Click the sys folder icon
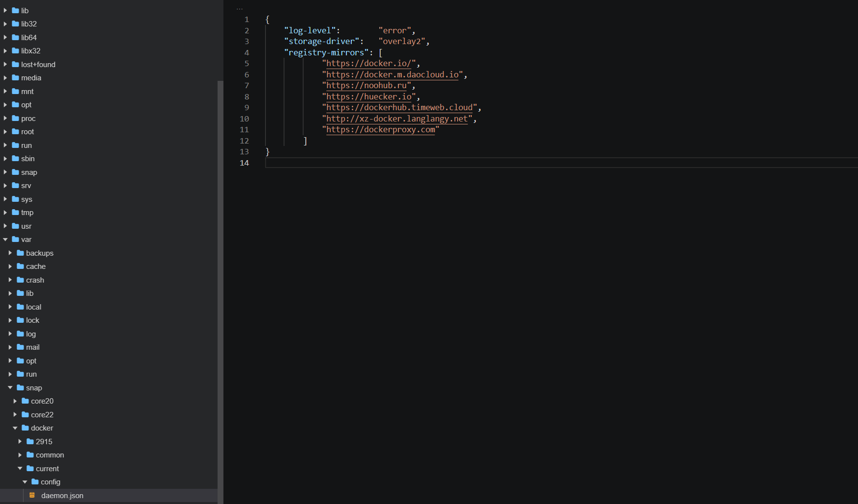This screenshot has width=858, height=504. [15, 199]
